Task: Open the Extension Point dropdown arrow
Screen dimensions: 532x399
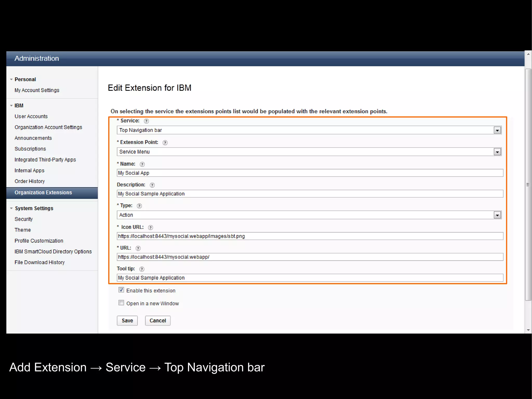Action: coord(497,152)
